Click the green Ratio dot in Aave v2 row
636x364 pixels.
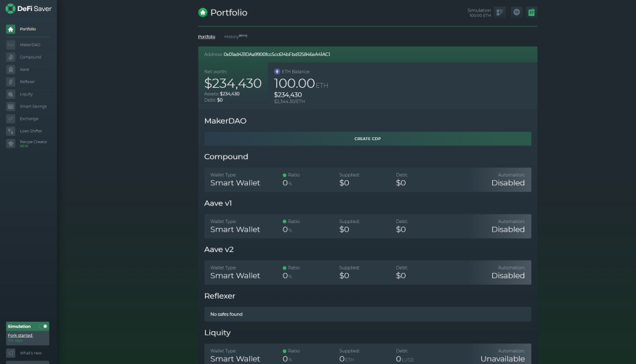tap(284, 268)
